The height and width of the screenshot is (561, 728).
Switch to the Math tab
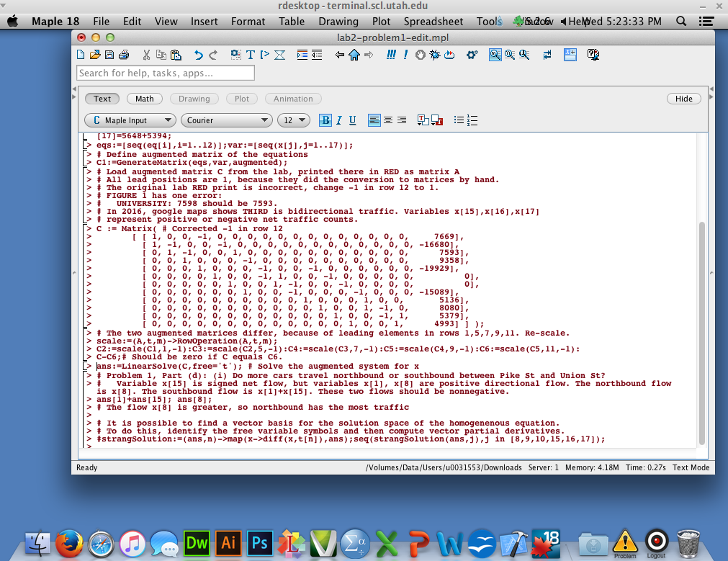145,99
